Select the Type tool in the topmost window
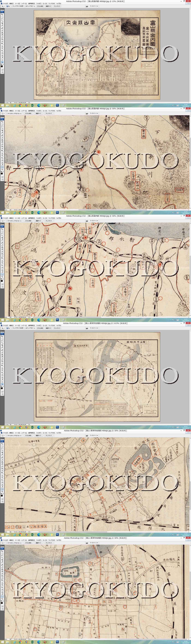Screen dimensions: 191x644 coord(2,49)
